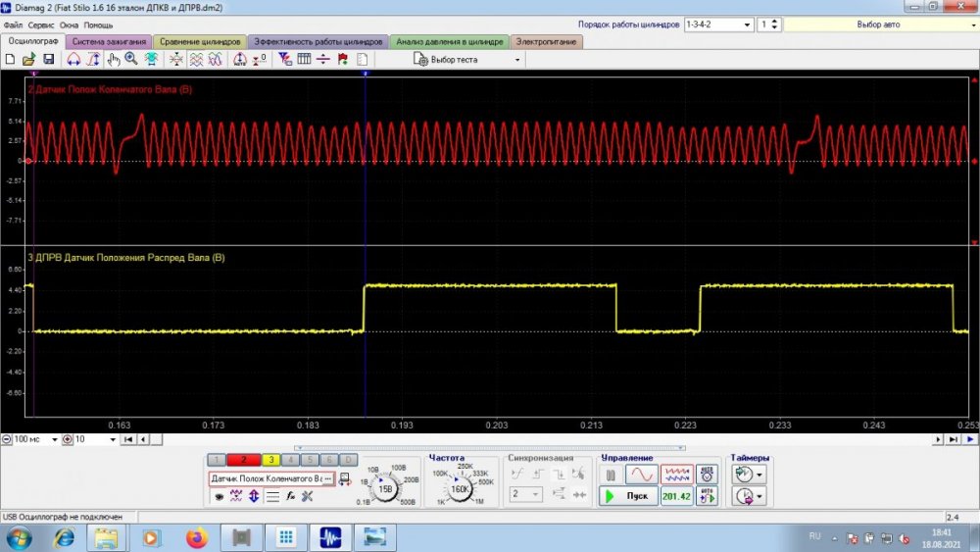980x552 pixels.
Task: Toggle channel visibility eye icon
Action: [x=219, y=496]
